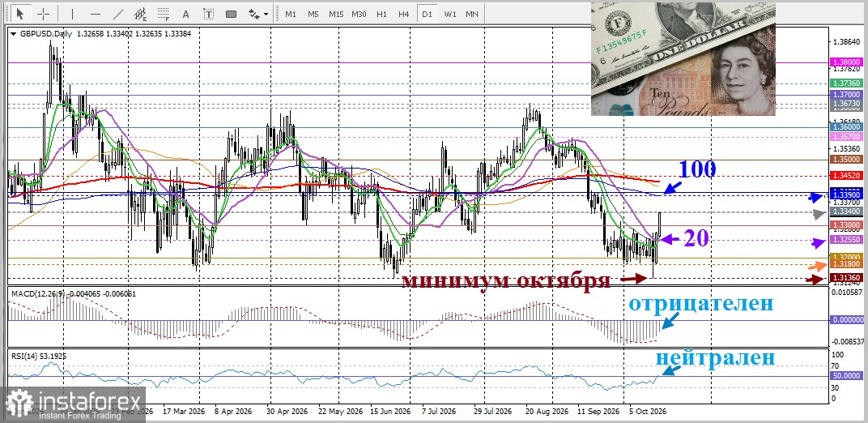This screenshot has width=868, height=423.
Task: Select the equidistant channel tool
Action: [x=141, y=13]
